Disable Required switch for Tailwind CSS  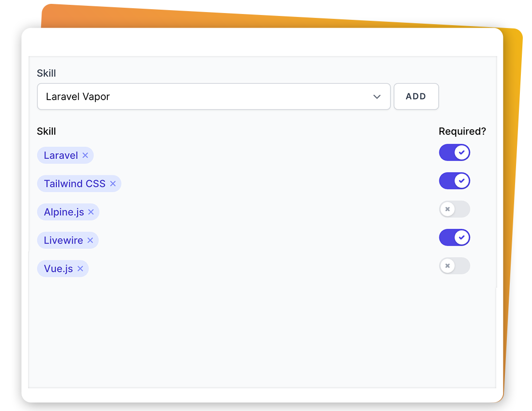click(454, 181)
